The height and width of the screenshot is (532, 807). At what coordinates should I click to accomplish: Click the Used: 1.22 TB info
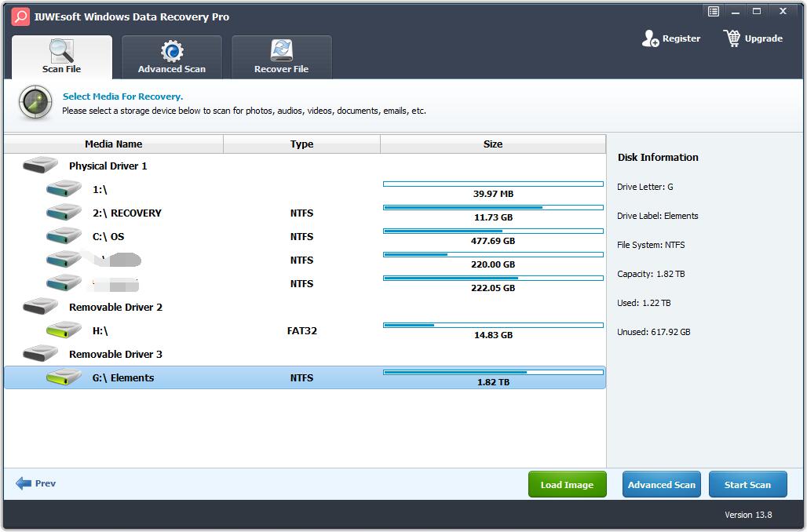[644, 303]
